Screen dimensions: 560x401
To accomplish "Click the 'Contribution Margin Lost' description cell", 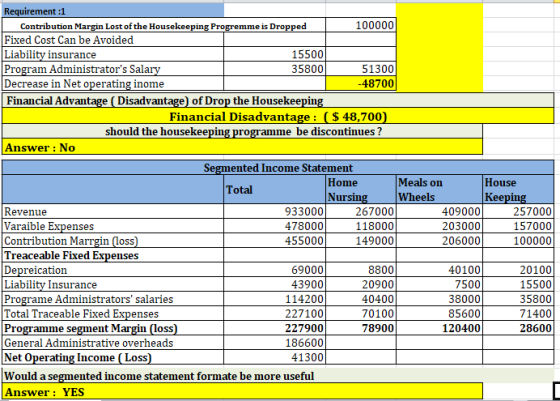I will (164, 25).
